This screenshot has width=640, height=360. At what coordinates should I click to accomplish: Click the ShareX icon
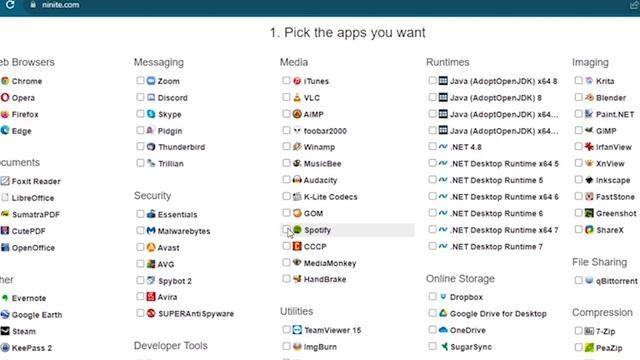coord(589,230)
